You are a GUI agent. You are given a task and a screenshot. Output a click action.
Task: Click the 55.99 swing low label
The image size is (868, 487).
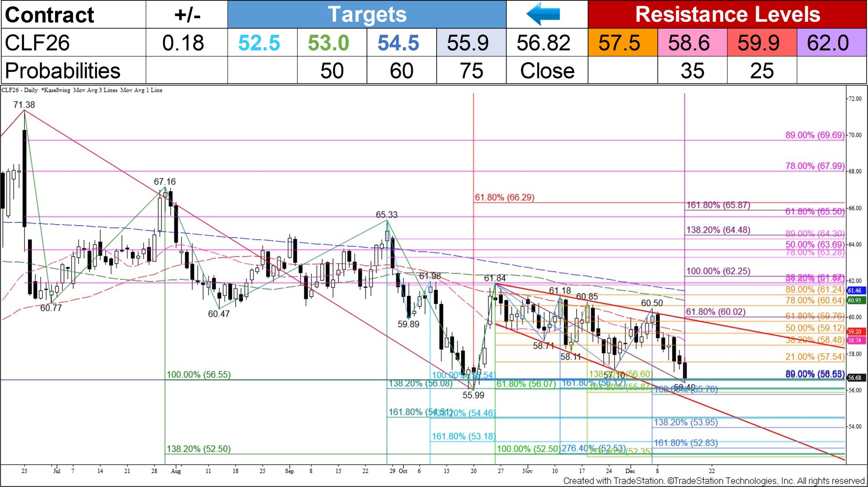click(473, 395)
